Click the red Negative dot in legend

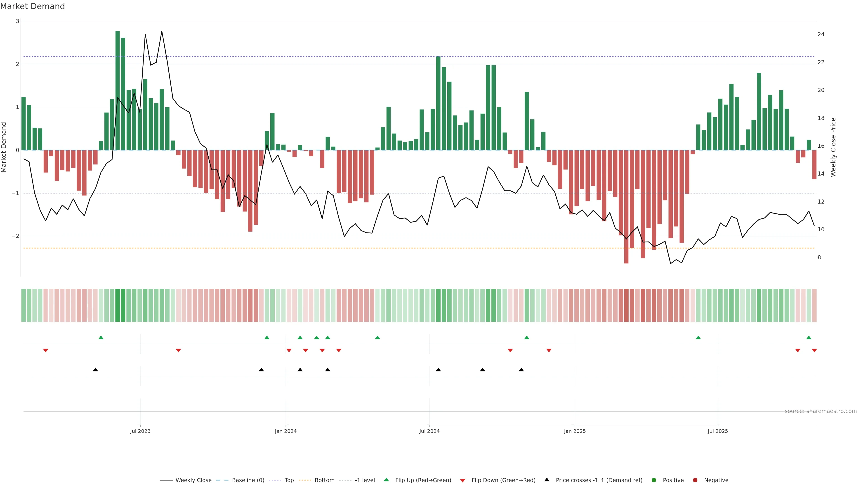(695, 480)
